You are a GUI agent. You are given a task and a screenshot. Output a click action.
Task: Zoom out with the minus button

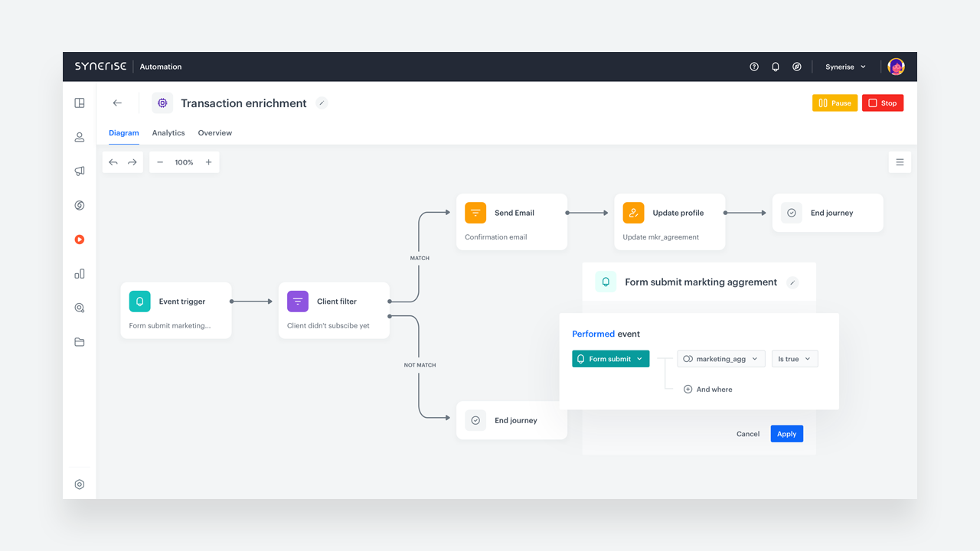tap(160, 162)
